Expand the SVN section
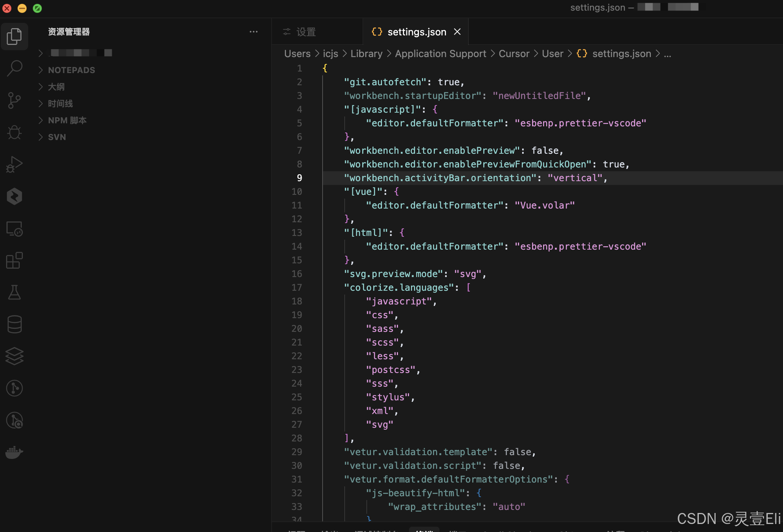 tap(57, 137)
